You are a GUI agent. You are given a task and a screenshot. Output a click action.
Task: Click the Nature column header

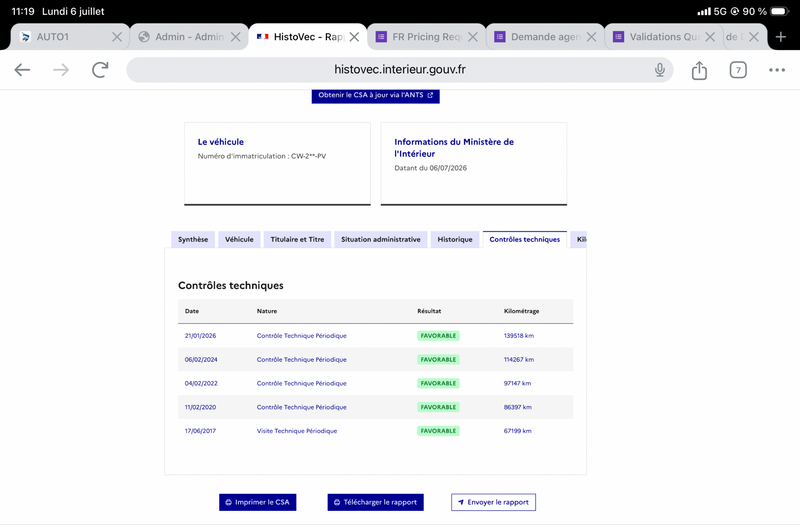click(x=267, y=311)
